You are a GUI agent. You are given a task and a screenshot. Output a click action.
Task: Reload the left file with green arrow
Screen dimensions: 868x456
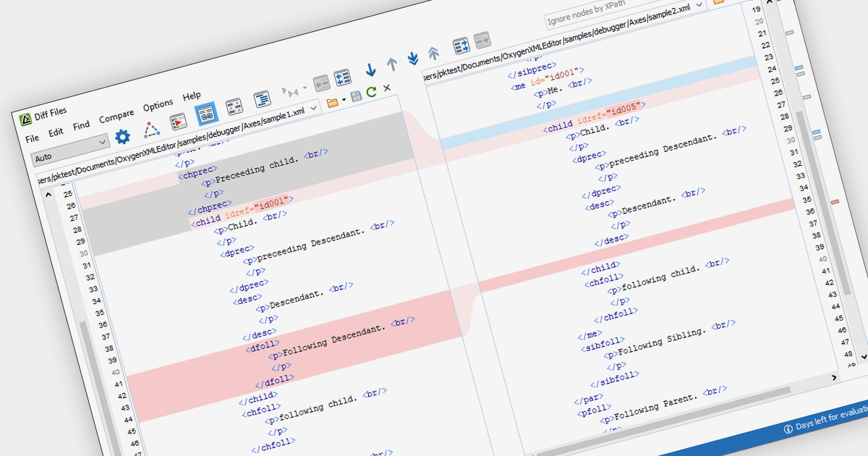(x=372, y=92)
